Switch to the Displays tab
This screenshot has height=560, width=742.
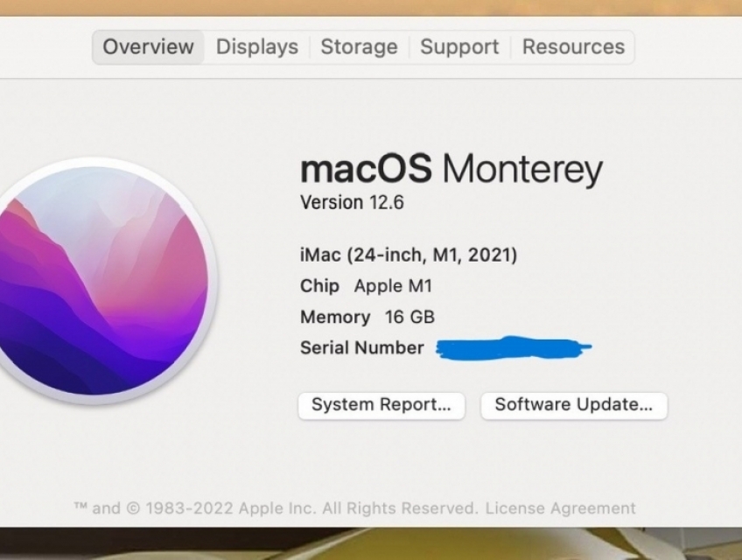(x=256, y=47)
